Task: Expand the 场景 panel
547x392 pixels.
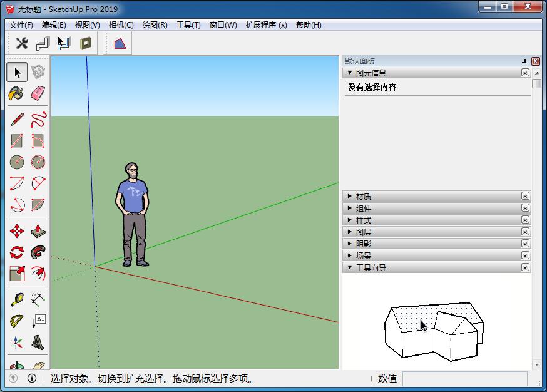Action: pos(350,255)
